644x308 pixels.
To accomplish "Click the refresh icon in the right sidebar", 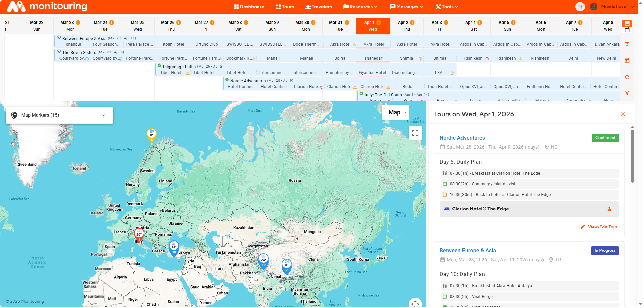I will point(627,77).
